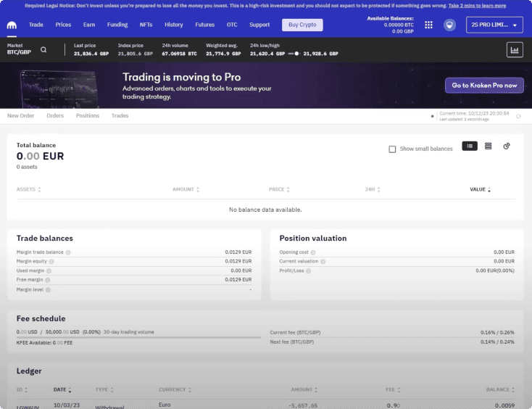This screenshot has height=409, width=532.
Task: Click Go to Kraken Pro now button
Action: 484,86
